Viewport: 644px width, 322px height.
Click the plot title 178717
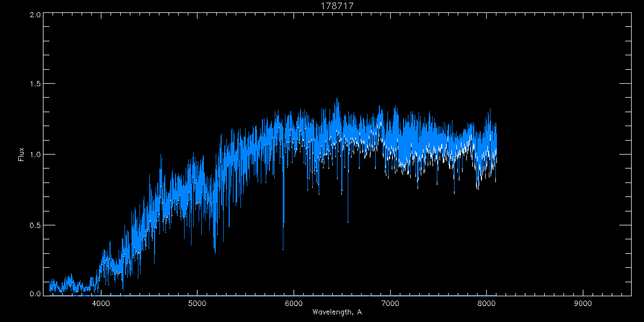click(337, 6)
